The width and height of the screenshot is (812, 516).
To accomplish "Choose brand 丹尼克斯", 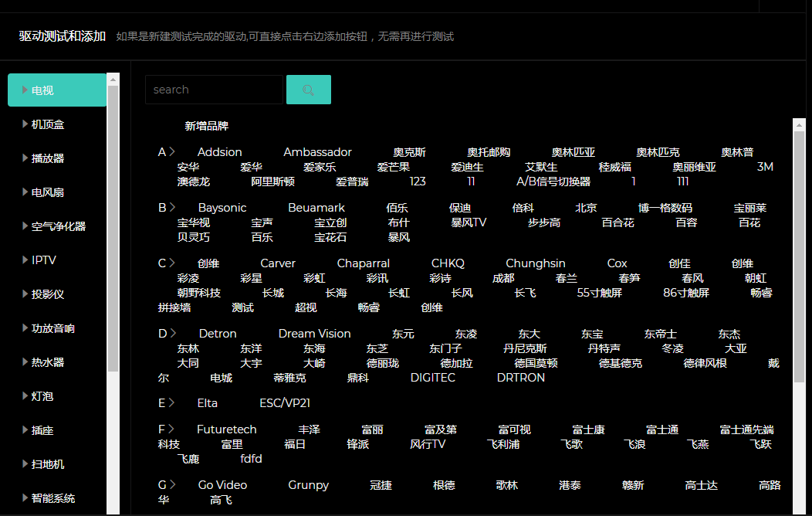I will click(525, 348).
